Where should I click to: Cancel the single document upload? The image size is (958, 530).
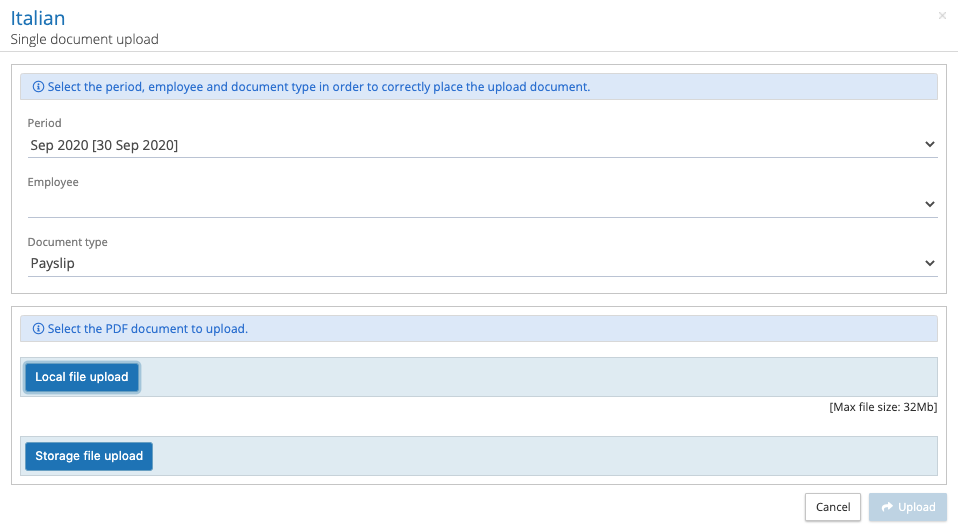pyautogui.click(x=832, y=507)
